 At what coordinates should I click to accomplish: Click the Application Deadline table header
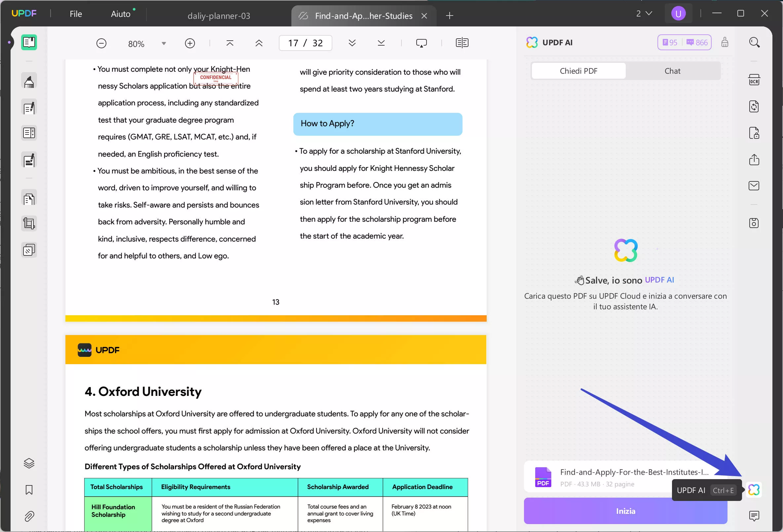click(x=425, y=487)
